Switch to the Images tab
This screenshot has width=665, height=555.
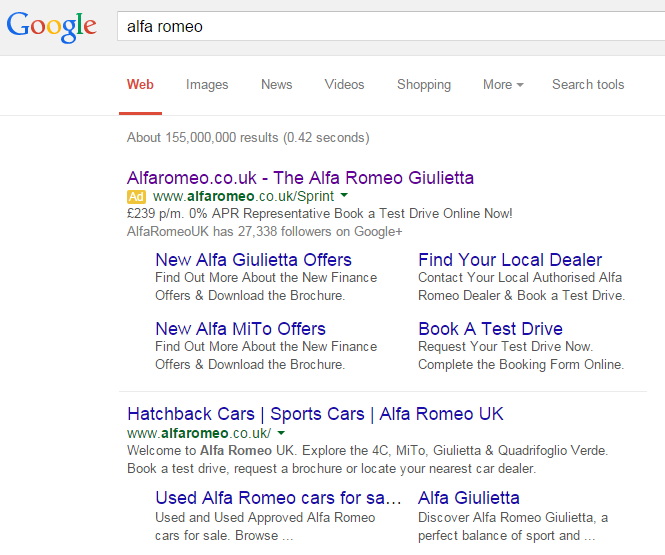pos(207,85)
